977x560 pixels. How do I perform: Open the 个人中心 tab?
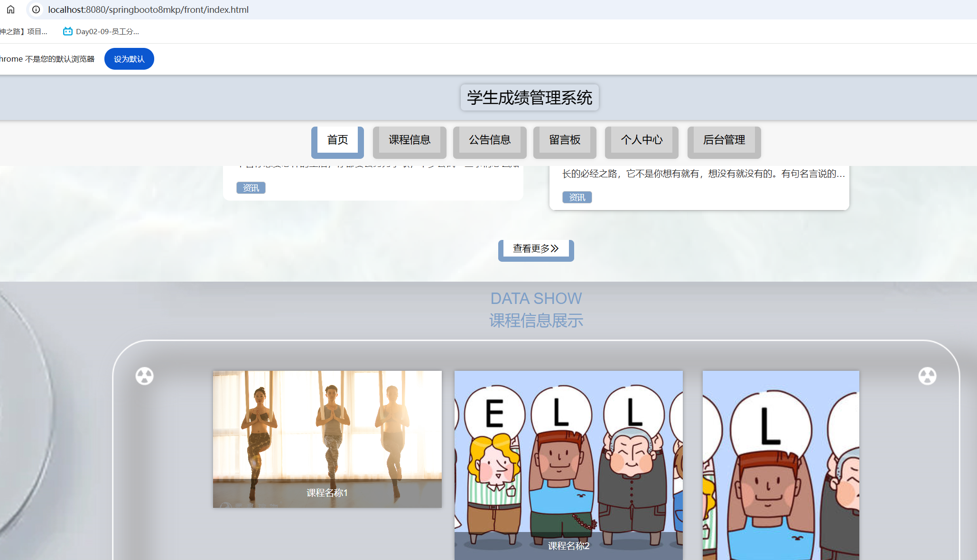642,140
